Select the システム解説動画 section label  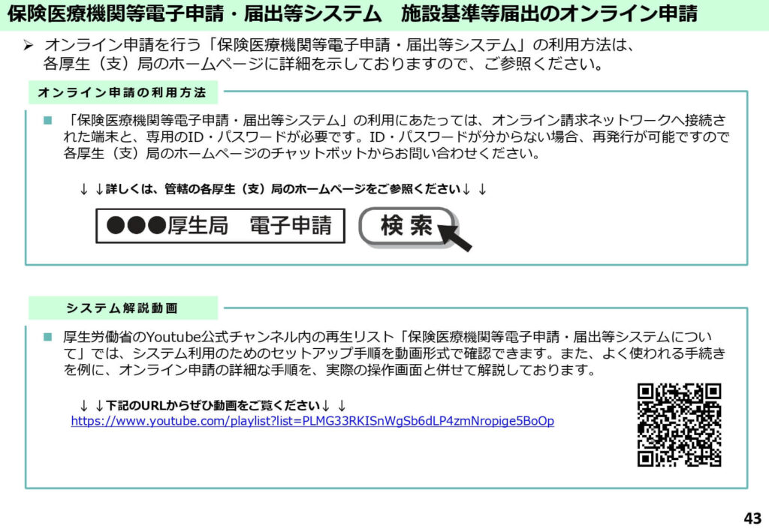[122, 308]
